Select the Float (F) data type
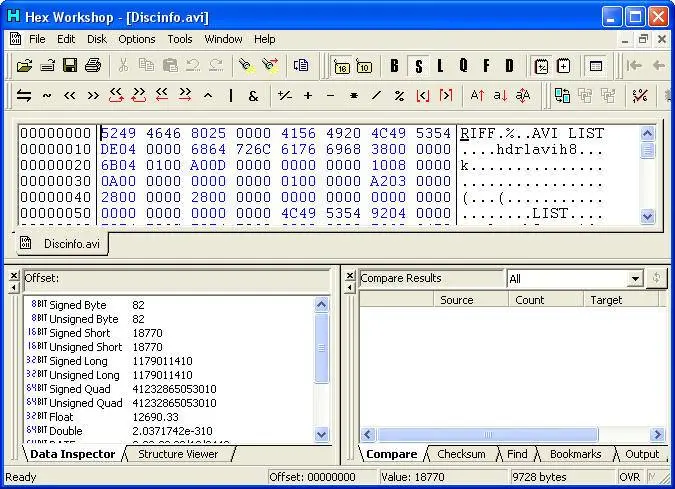This screenshot has width=675, height=489. click(x=486, y=66)
